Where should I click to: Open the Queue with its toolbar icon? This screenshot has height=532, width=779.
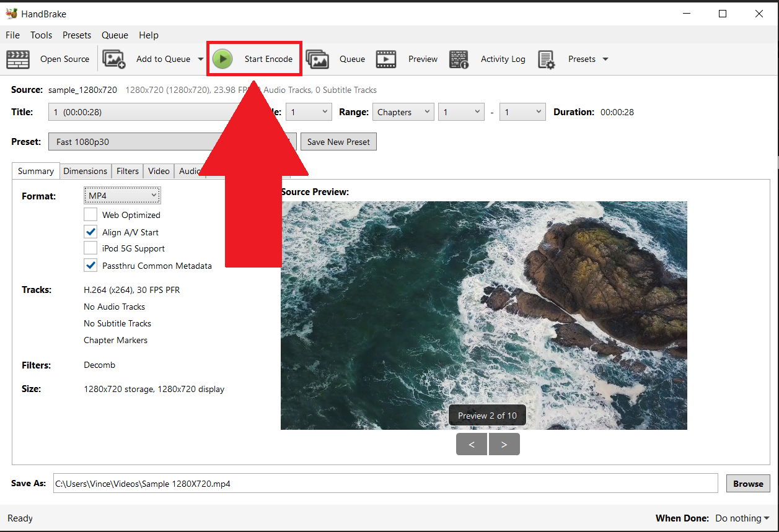tap(318, 59)
